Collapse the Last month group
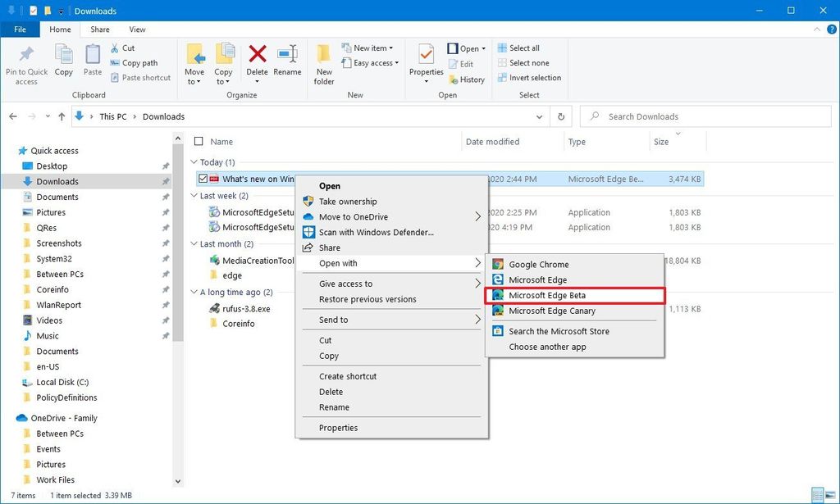The height and width of the screenshot is (504, 840). (193, 243)
